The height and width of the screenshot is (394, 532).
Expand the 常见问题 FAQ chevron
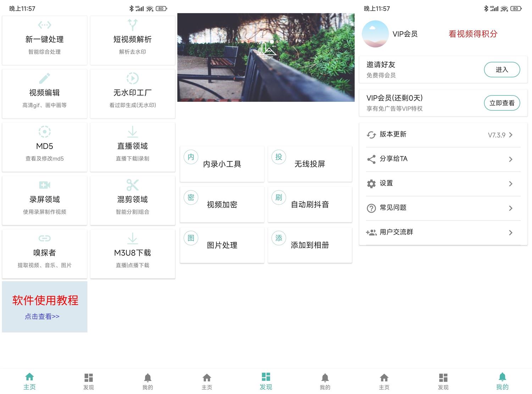pos(511,208)
